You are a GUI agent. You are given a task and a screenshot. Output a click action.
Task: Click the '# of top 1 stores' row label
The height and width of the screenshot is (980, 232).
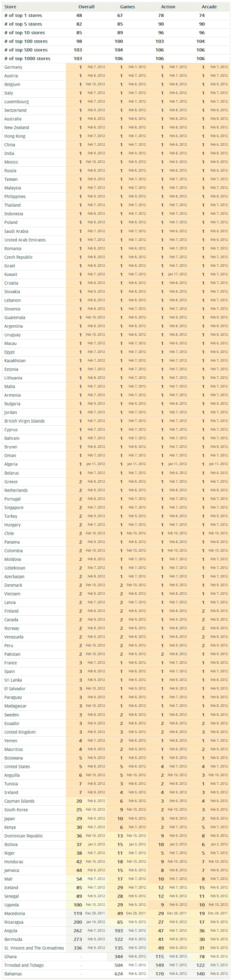pyautogui.click(x=23, y=16)
